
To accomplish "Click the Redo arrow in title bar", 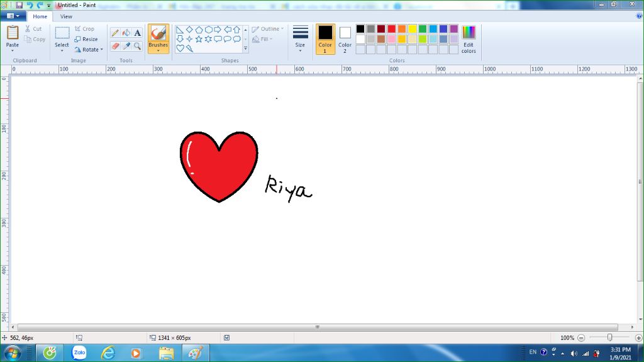I will pos(40,5).
